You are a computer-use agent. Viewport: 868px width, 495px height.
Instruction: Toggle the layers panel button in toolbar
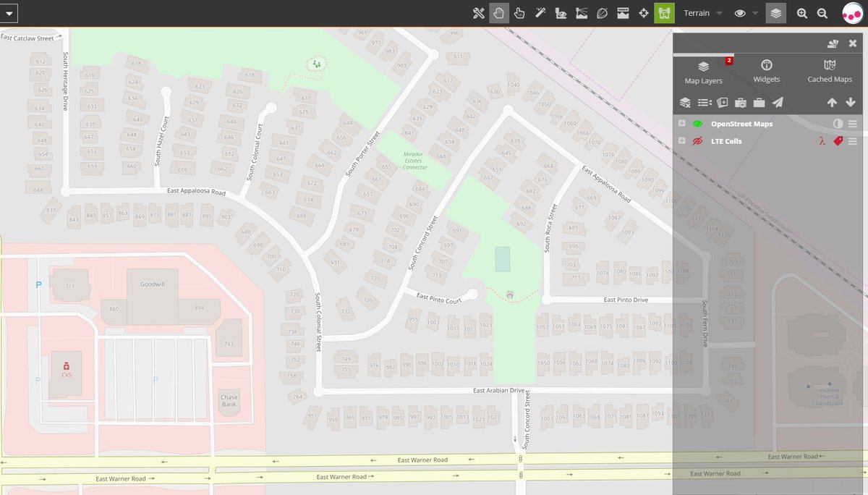pyautogui.click(x=775, y=13)
